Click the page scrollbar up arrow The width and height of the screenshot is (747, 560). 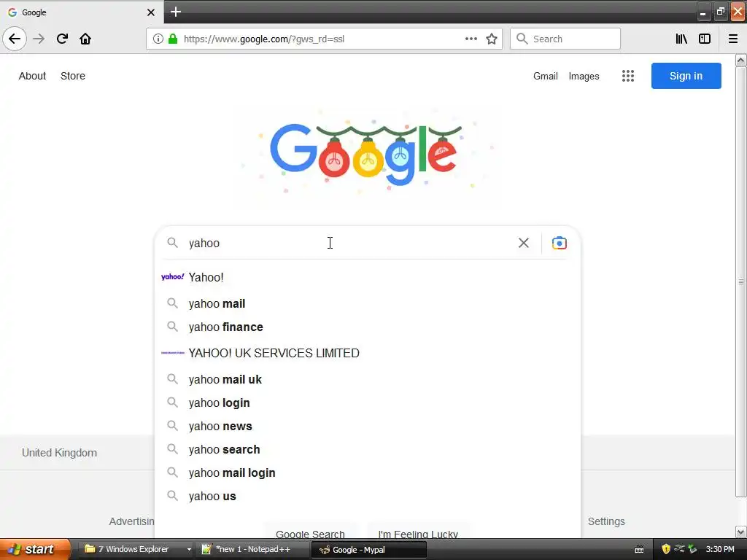tap(741, 61)
